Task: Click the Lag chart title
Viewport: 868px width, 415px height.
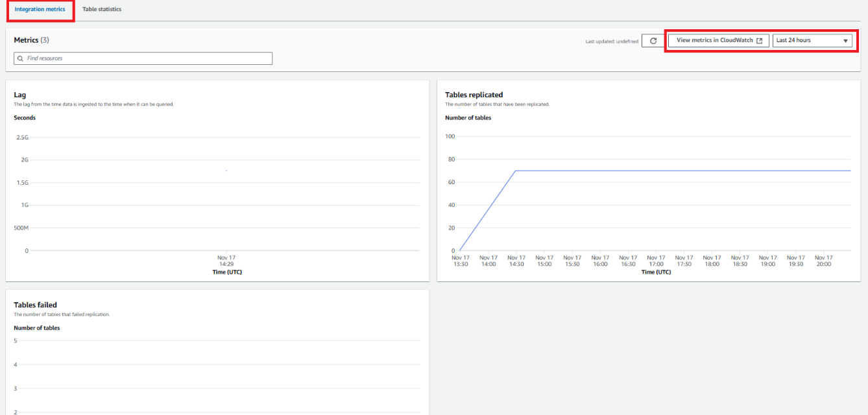Action: (x=20, y=95)
